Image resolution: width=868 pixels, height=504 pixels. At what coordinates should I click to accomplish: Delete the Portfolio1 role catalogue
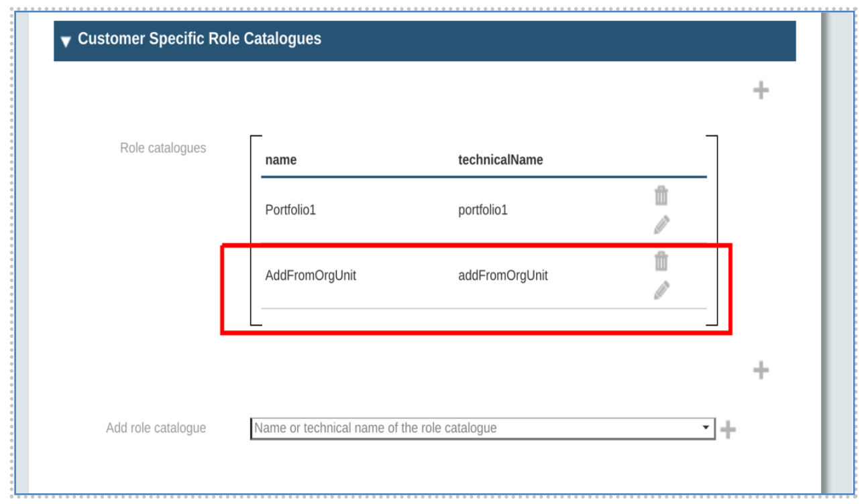pos(661,196)
